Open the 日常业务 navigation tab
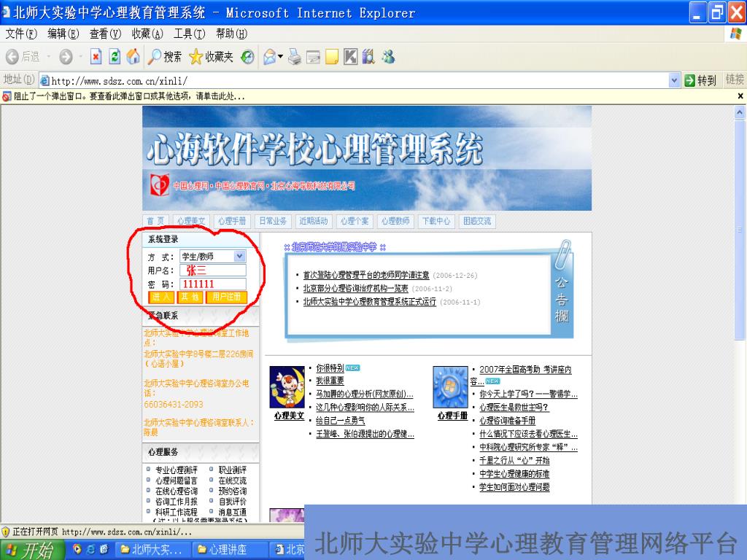747x560 pixels. click(273, 221)
